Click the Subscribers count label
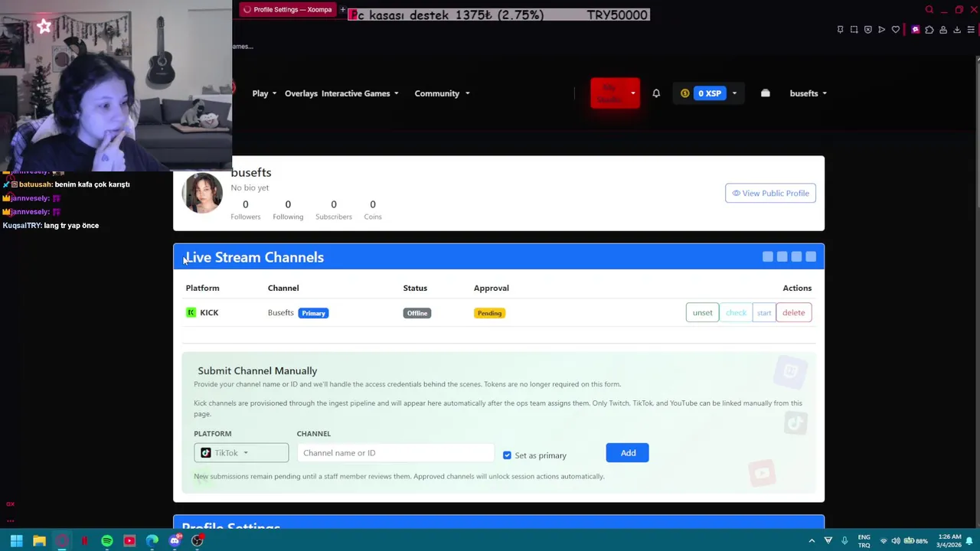Image resolution: width=980 pixels, height=551 pixels. pos(334,217)
